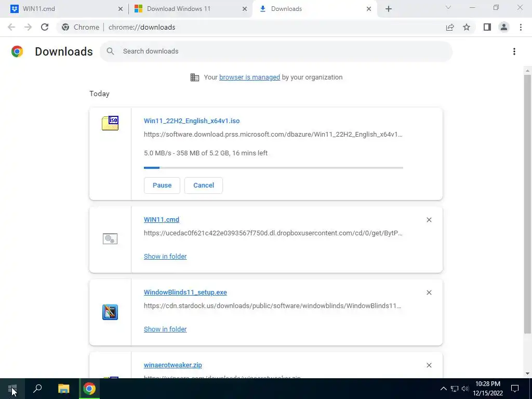Screen dimensions: 532x399
Task: Cancel the Windows 11 ISO download
Action: [204, 185]
